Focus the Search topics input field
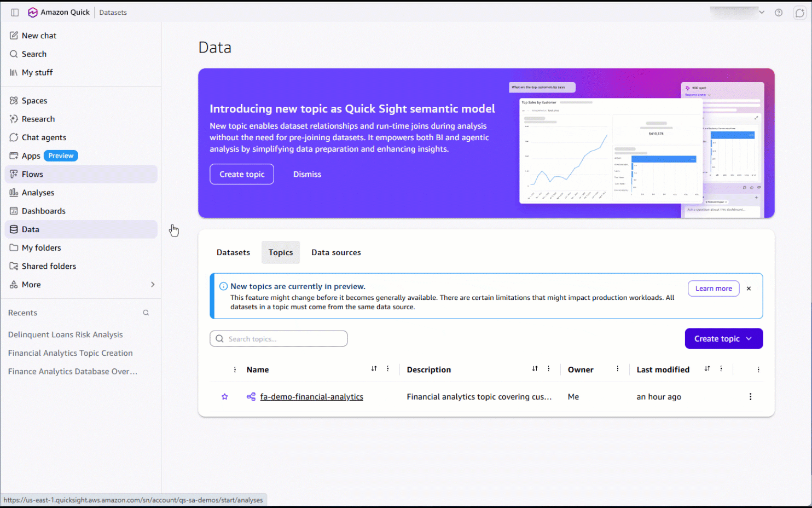The height and width of the screenshot is (508, 812). pos(279,339)
